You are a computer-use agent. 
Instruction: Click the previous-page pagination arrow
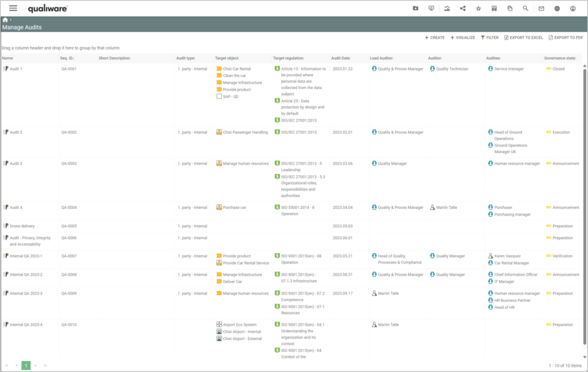click(16, 365)
